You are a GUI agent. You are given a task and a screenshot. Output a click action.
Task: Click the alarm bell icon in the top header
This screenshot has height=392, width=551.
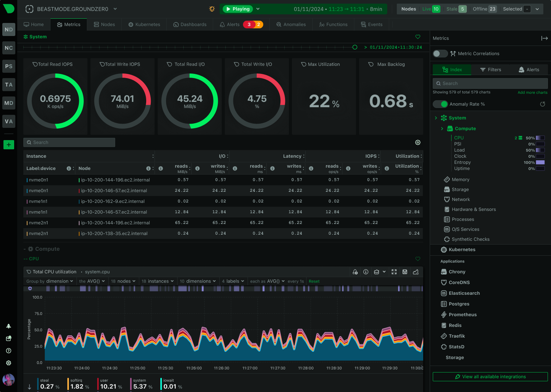212,8
